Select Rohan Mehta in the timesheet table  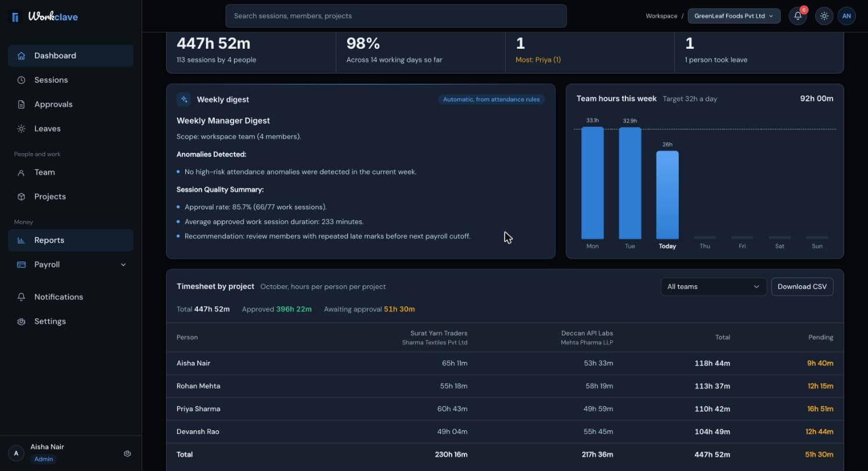click(x=198, y=386)
